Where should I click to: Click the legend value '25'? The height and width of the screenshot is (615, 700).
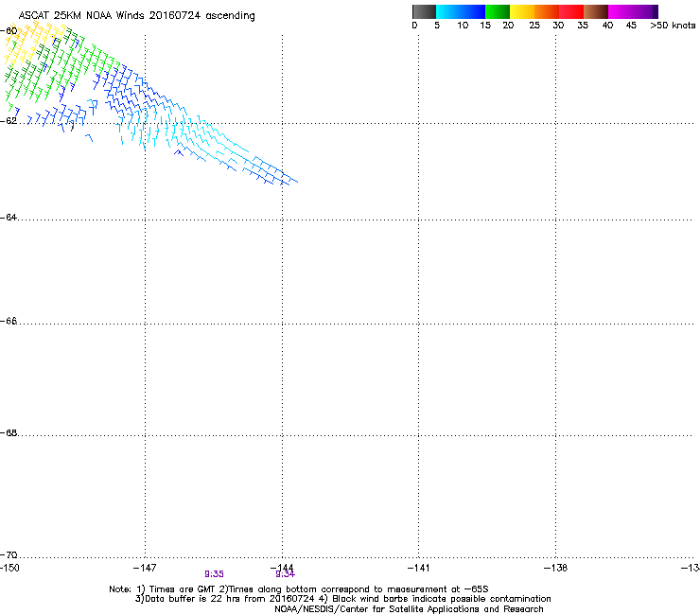click(534, 26)
